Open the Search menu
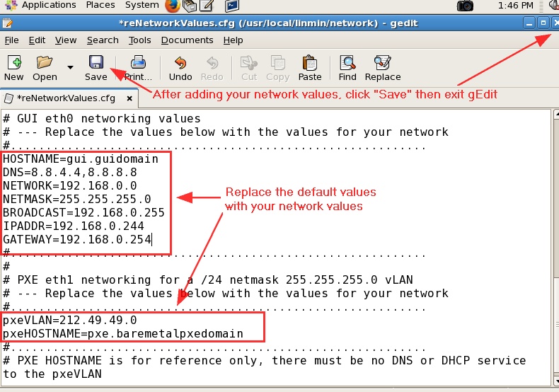The height and width of the screenshot is (392, 559). click(103, 40)
